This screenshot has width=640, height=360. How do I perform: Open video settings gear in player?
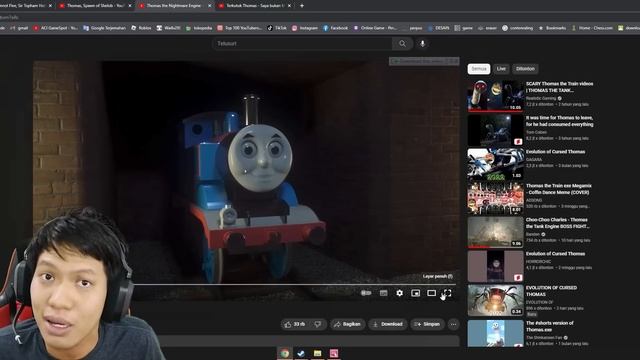point(400,293)
